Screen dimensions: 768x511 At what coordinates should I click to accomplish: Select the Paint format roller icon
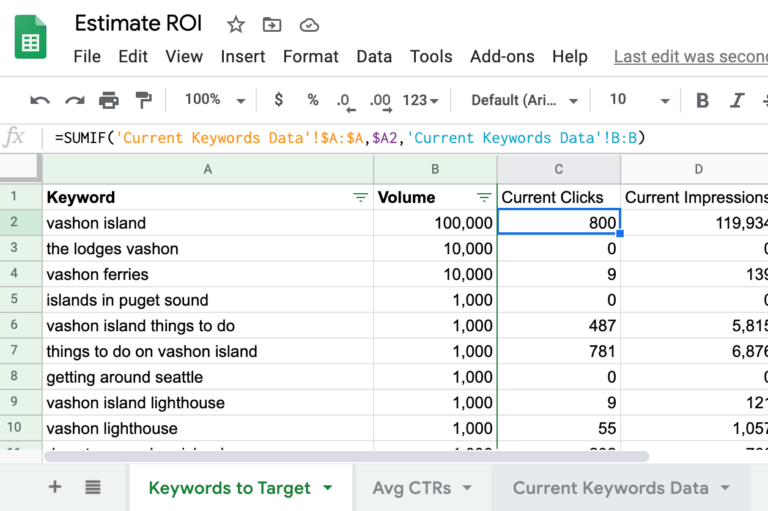pyautogui.click(x=143, y=100)
